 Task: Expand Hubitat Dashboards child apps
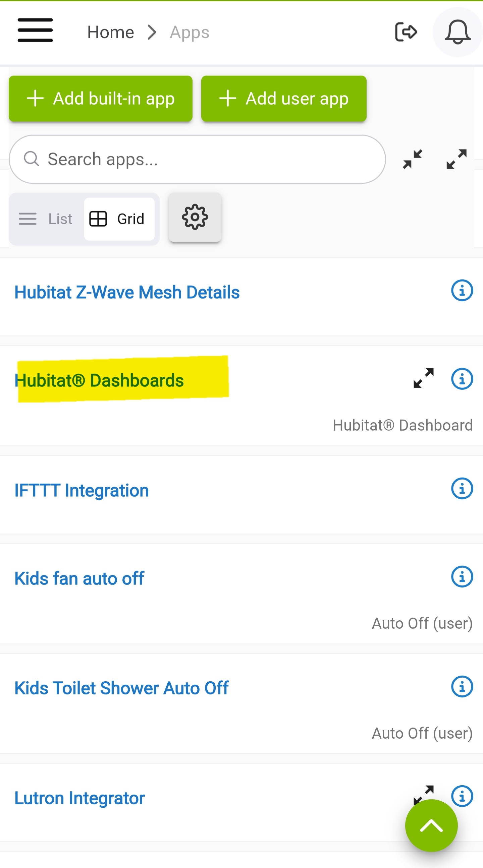[x=424, y=378]
